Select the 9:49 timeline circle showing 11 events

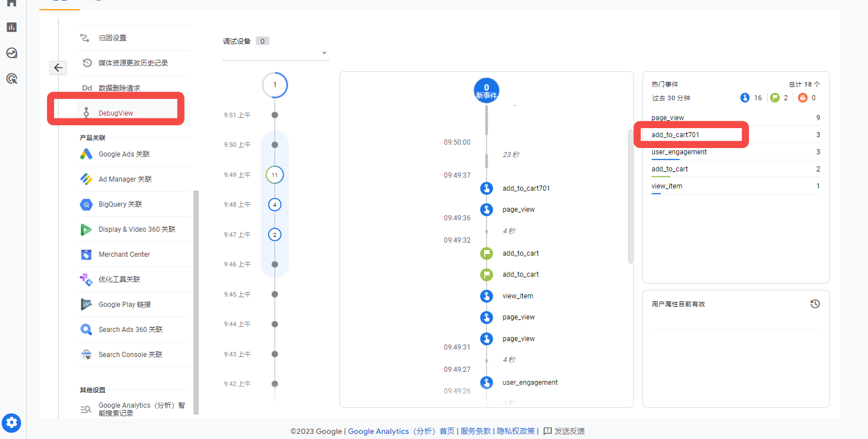coord(275,175)
